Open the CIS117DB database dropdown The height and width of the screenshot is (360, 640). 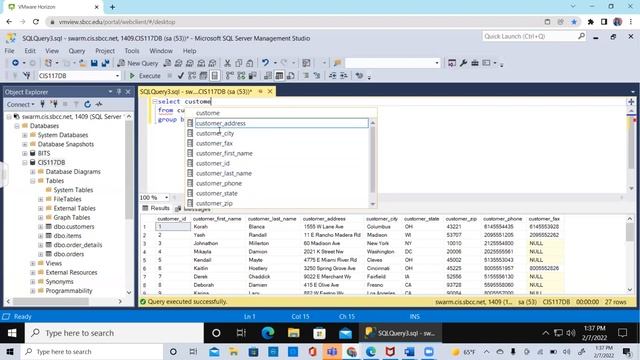(x=117, y=76)
